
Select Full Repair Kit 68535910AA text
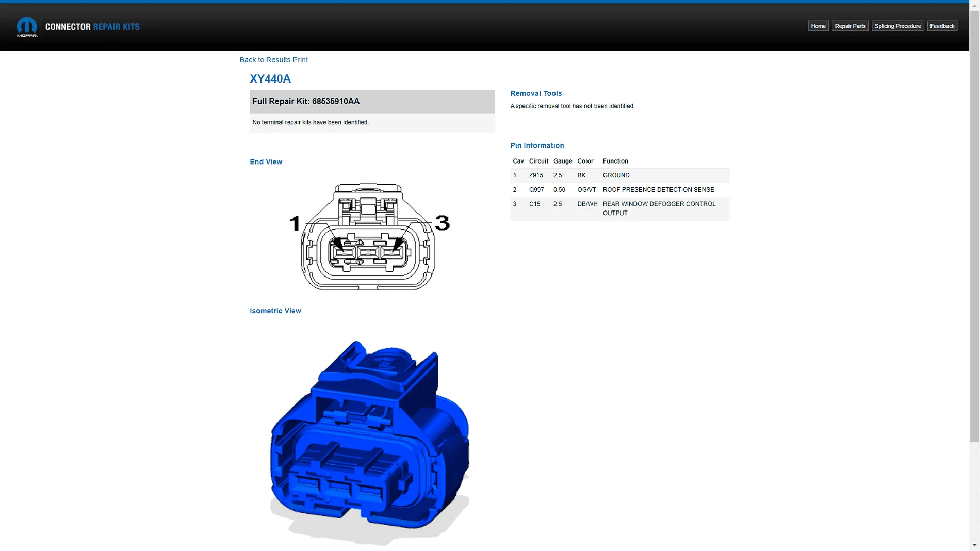[306, 102]
